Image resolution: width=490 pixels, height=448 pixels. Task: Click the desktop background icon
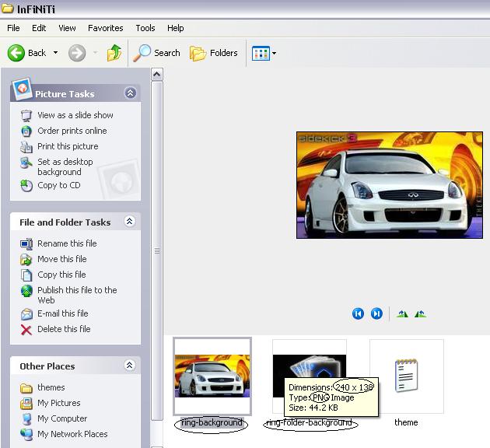[x=26, y=163]
